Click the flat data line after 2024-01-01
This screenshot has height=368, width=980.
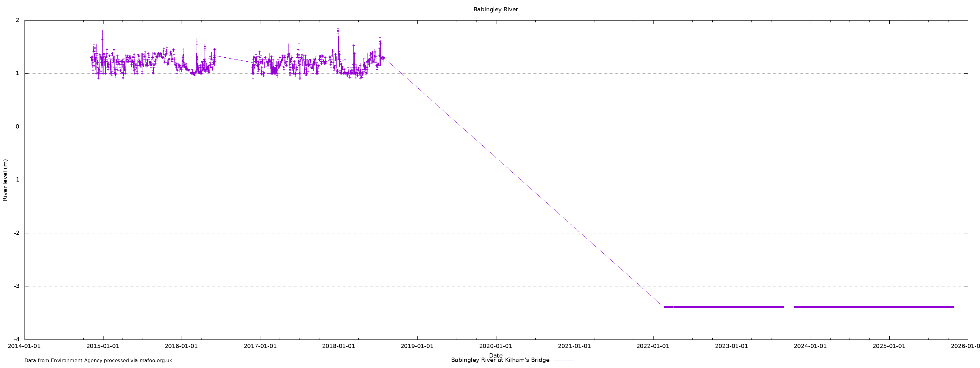(x=875, y=307)
